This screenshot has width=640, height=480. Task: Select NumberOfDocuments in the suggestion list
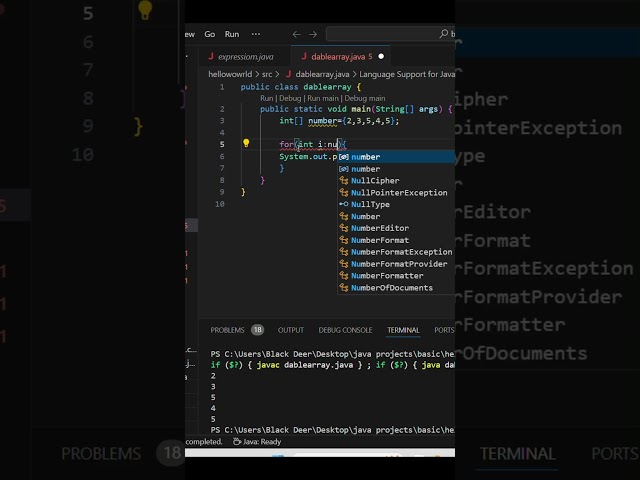click(x=396, y=288)
